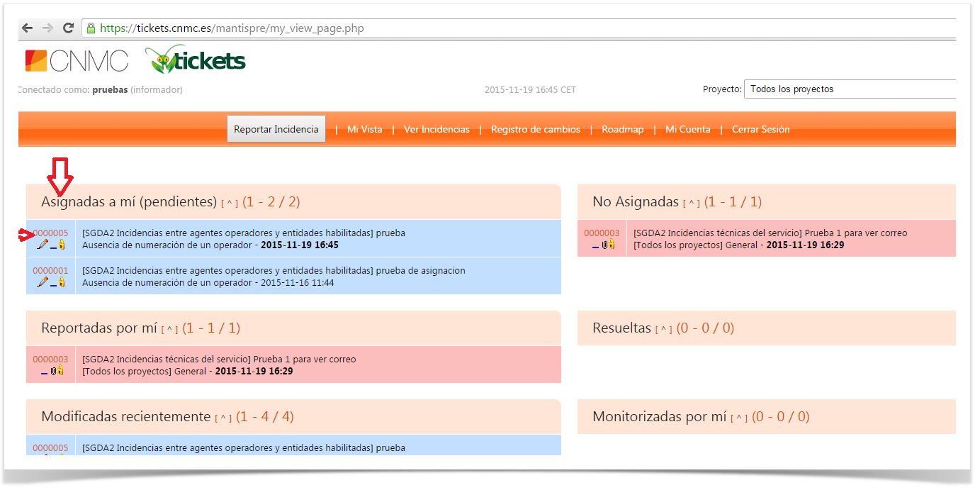
Task: Open issue 0000005 link in Asignadas a mí
Action: tap(51, 233)
